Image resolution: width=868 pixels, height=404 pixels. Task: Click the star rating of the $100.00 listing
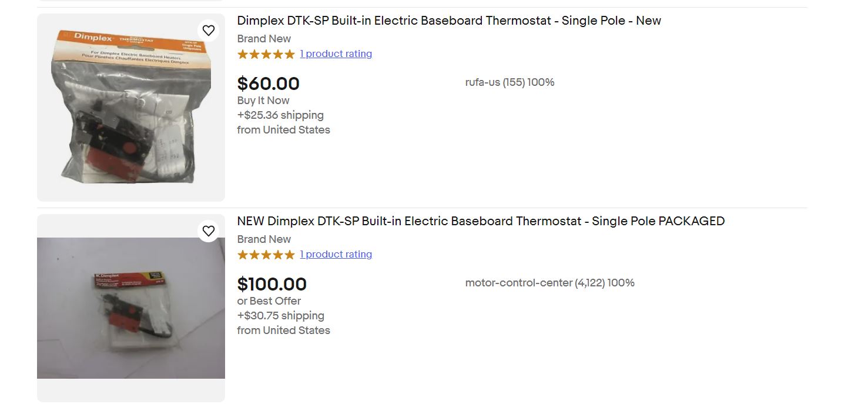point(266,255)
